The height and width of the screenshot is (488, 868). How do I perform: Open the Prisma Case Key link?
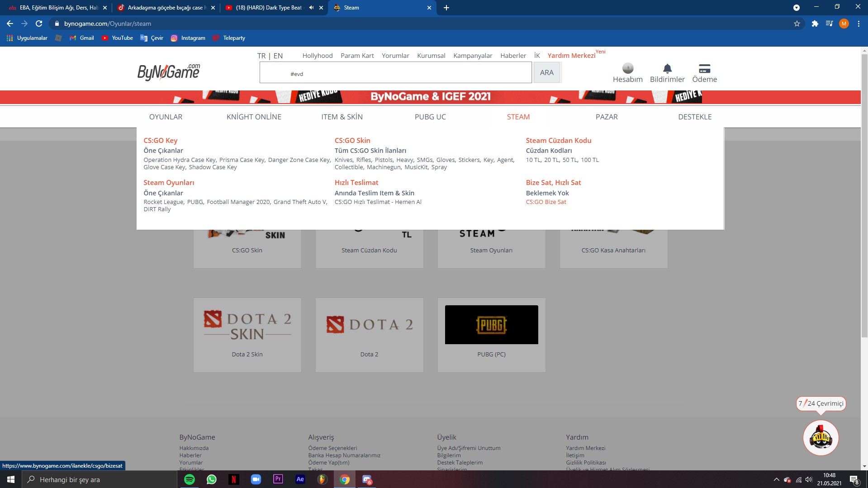tap(242, 160)
